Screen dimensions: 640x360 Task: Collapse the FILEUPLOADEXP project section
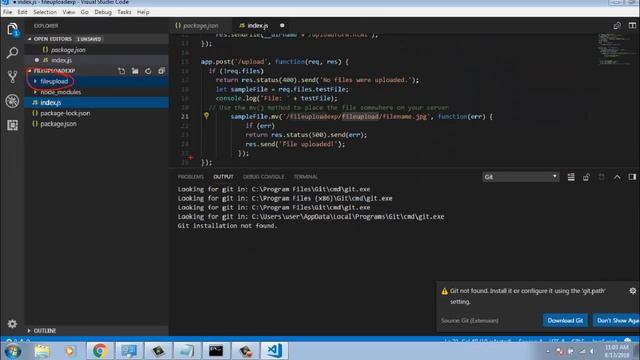click(x=29, y=71)
